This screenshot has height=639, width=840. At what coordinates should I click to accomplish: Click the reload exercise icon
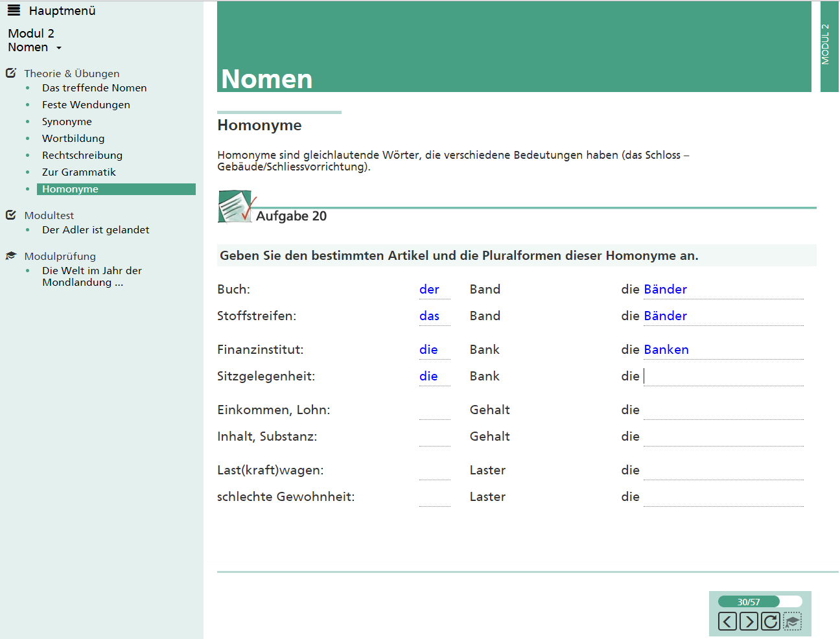click(770, 622)
